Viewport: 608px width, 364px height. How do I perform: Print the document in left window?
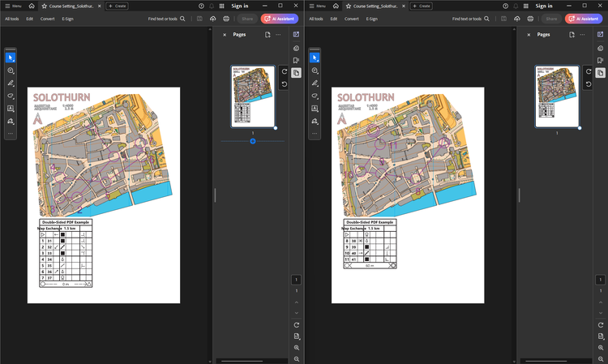click(226, 19)
